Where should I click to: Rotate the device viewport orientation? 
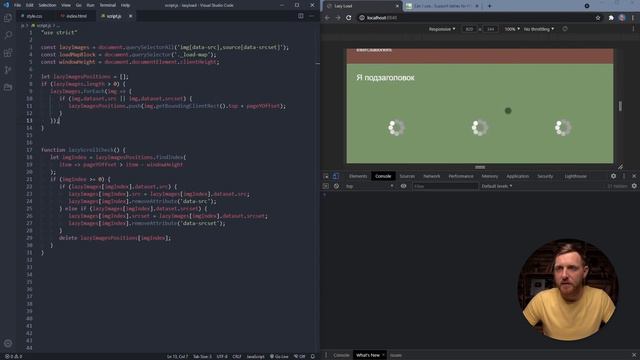point(565,29)
